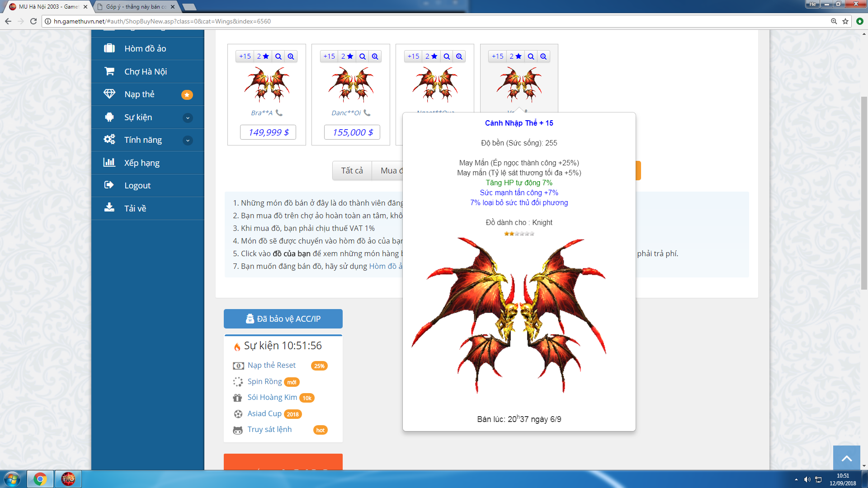Click magnifier icon on fourth wing card

click(x=531, y=56)
